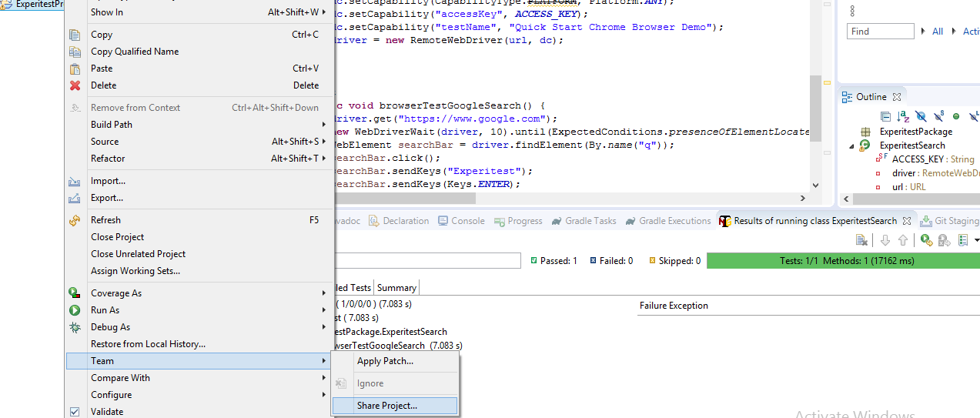Open Find dropdown arrow in right panel
The image size is (980, 418).
tap(923, 32)
